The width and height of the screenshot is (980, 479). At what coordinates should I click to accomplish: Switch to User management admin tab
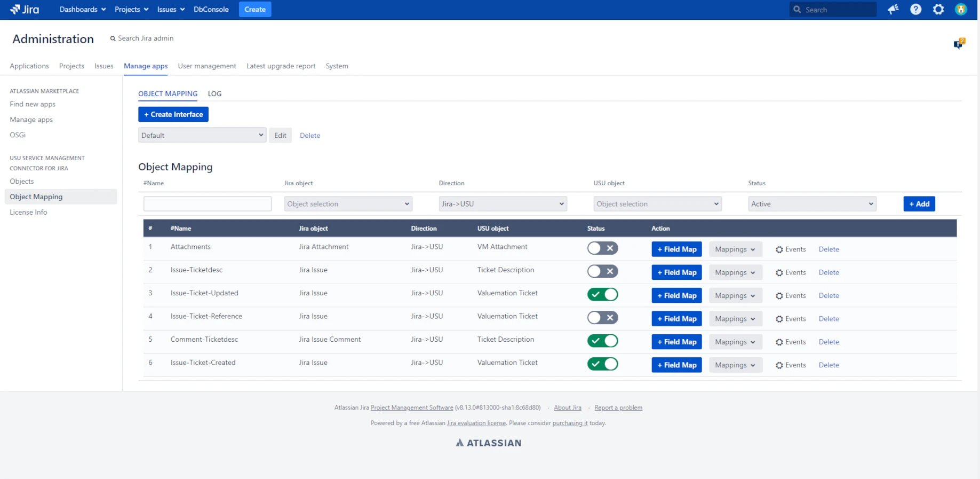(207, 66)
